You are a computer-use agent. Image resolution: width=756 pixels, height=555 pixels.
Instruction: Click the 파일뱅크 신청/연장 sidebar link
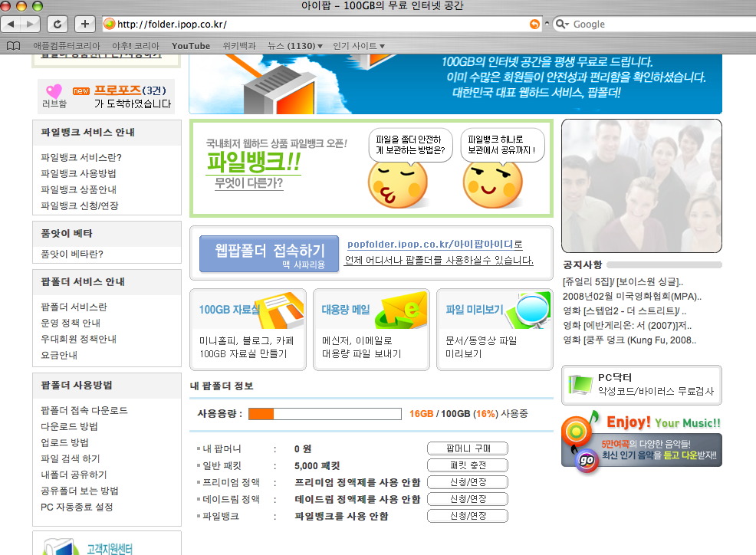coord(80,205)
